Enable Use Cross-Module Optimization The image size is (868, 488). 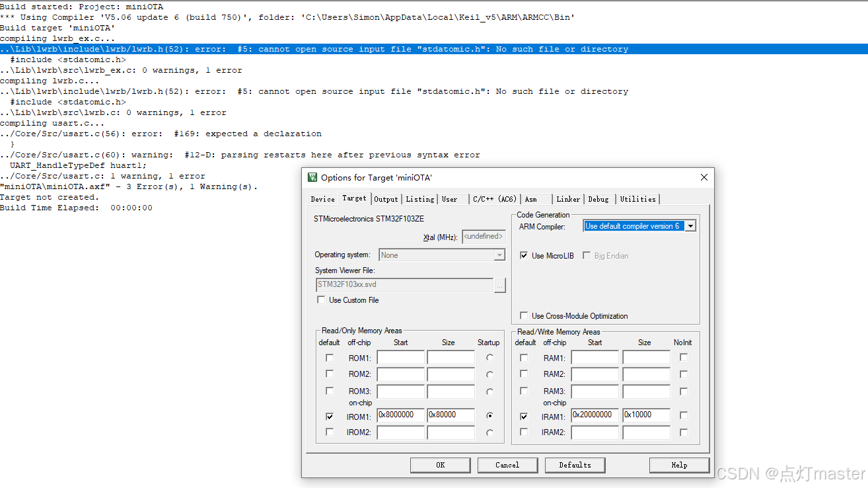[x=524, y=316]
